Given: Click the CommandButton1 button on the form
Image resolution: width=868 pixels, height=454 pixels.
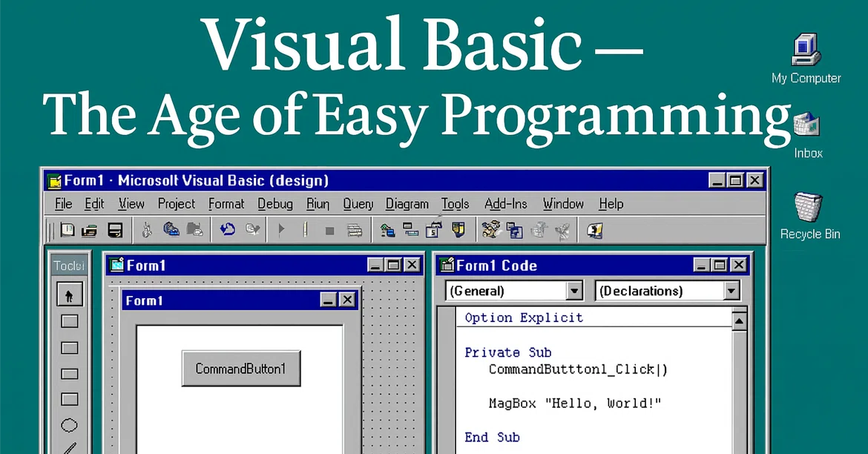Looking at the screenshot, I should tap(241, 369).
